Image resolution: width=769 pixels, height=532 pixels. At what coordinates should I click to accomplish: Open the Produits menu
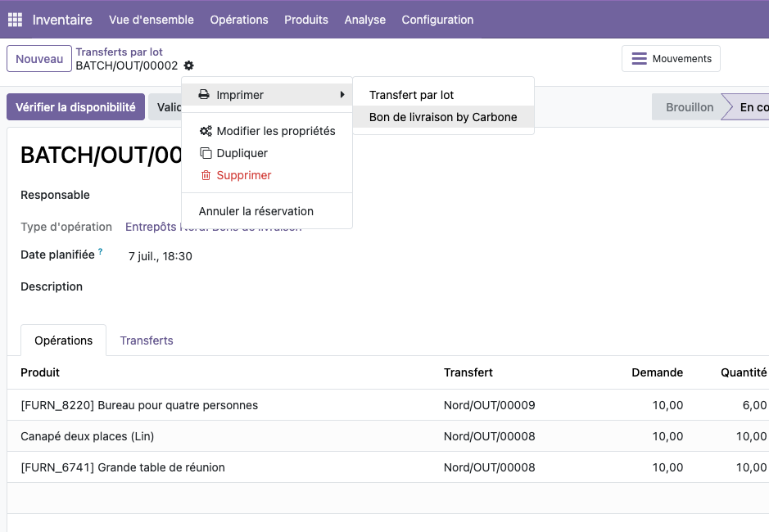[306, 20]
